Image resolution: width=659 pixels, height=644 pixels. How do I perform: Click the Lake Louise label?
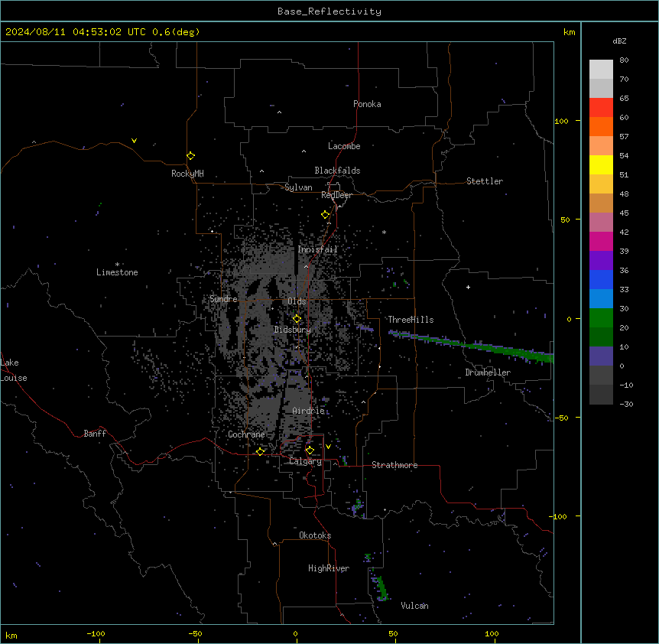tap(14, 370)
